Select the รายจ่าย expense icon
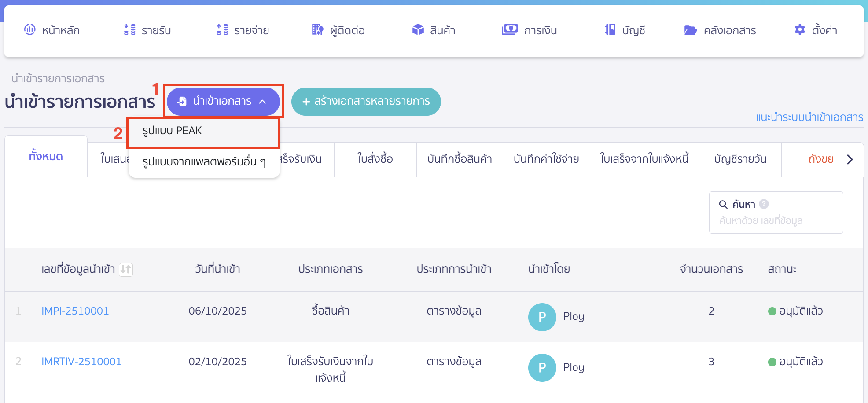 pos(222,30)
